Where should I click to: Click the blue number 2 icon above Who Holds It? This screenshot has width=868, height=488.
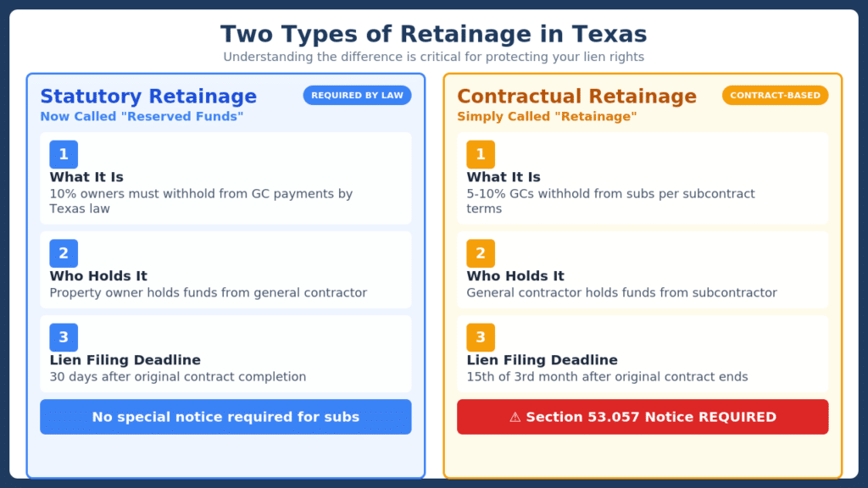64,253
